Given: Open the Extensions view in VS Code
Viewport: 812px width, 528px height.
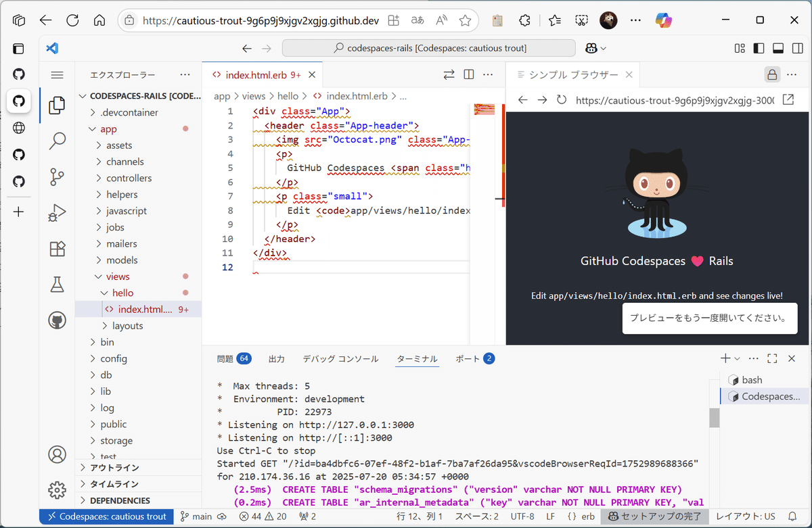Looking at the screenshot, I should pyautogui.click(x=58, y=249).
